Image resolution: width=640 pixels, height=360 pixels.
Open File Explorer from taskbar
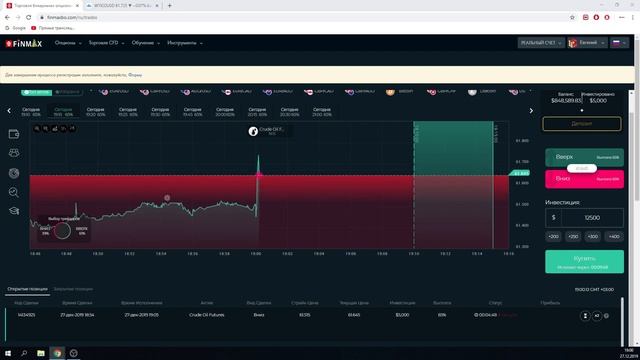pos(41,353)
